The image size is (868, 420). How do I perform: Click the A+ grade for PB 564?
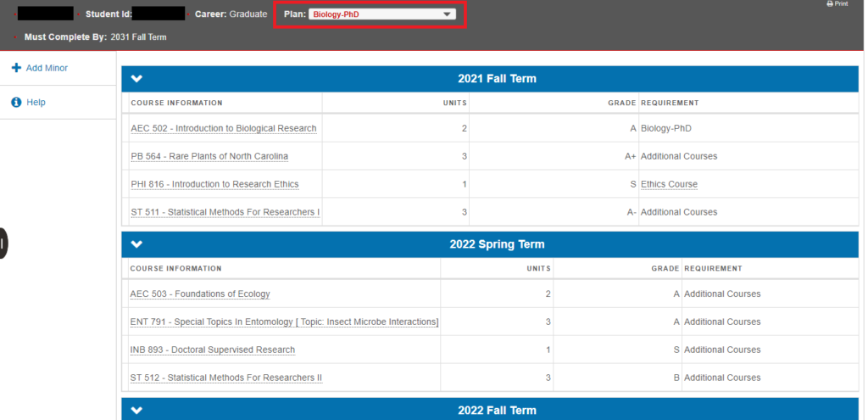(631, 156)
